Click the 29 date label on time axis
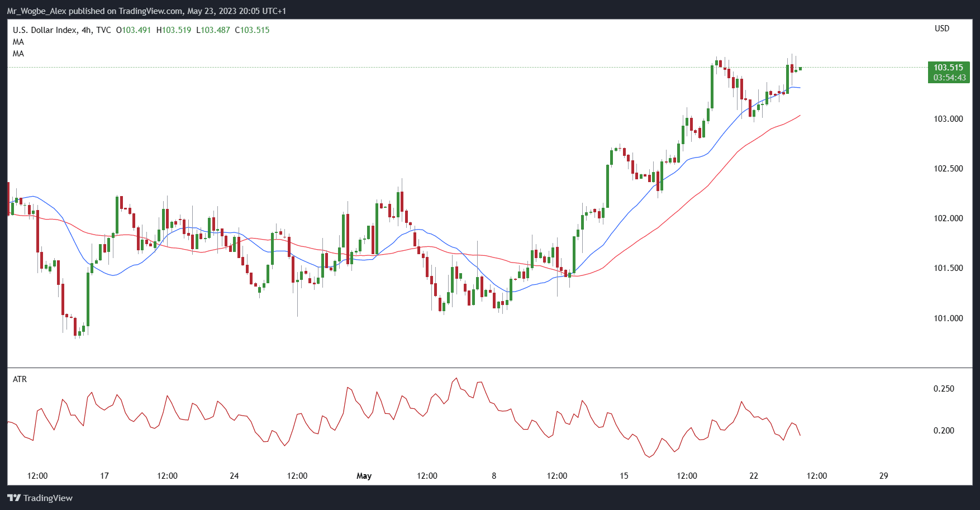 click(883, 476)
